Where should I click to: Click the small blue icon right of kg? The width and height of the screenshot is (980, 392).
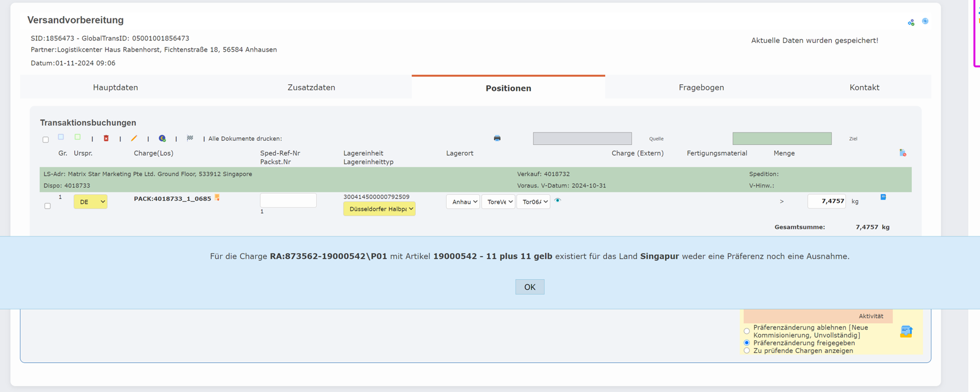(x=883, y=197)
